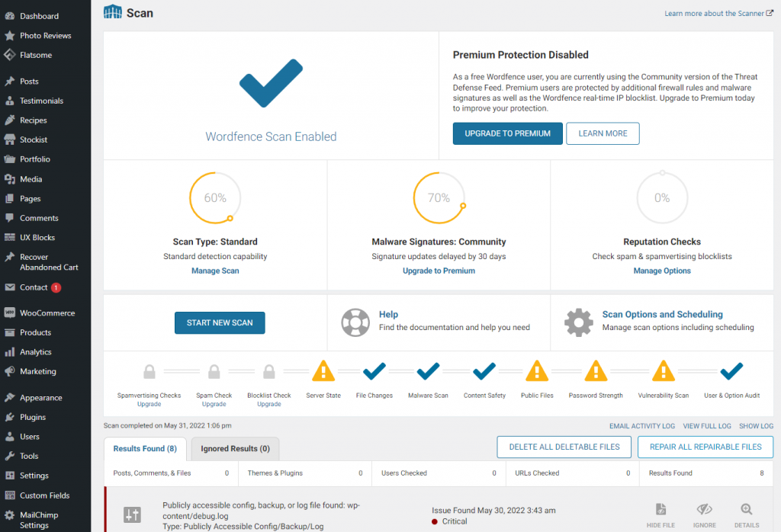Screen dimensions: 781x532
Task: Click the Malware Scan checkmark icon
Action: point(428,371)
